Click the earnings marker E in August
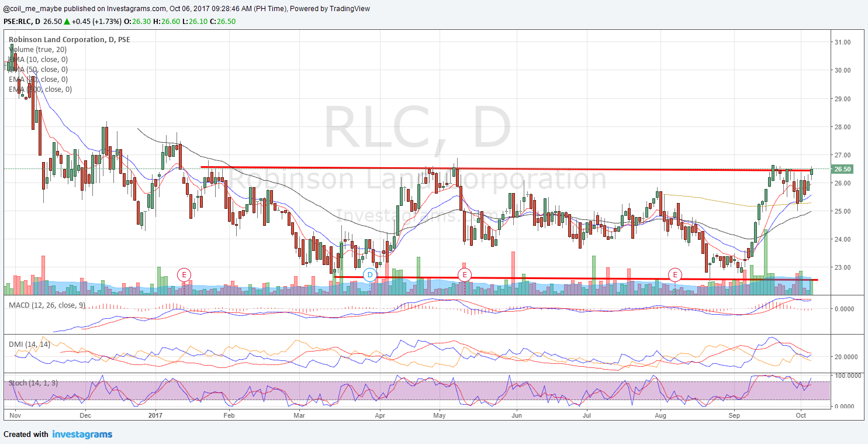This screenshot has height=444, width=868. pos(676,274)
